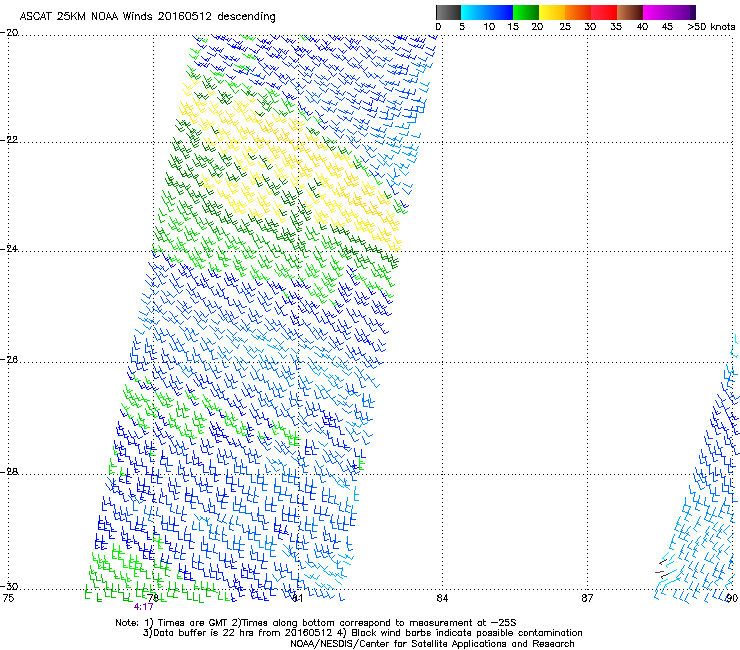Click the green 15-20 knots legend swatch
Image resolution: width=740 pixels, height=650 pixels.
click(x=526, y=12)
